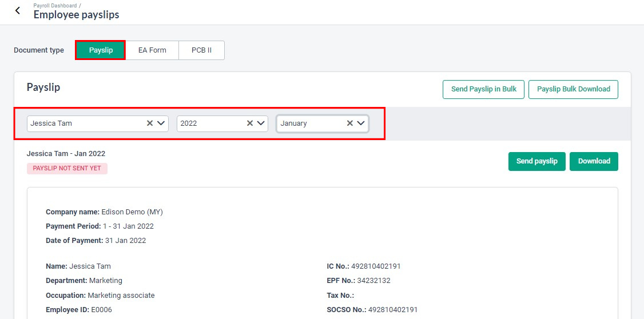Switch to the EA Form tab
Image resolution: width=644 pixels, height=319 pixels.
click(152, 50)
